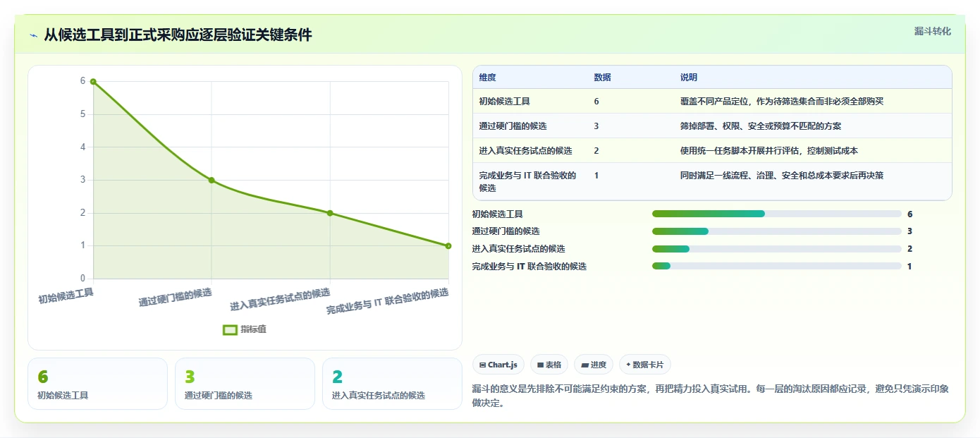This screenshot has width=980, height=438.
Task: Click the table 数据 value 6
Action: click(x=596, y=102)
